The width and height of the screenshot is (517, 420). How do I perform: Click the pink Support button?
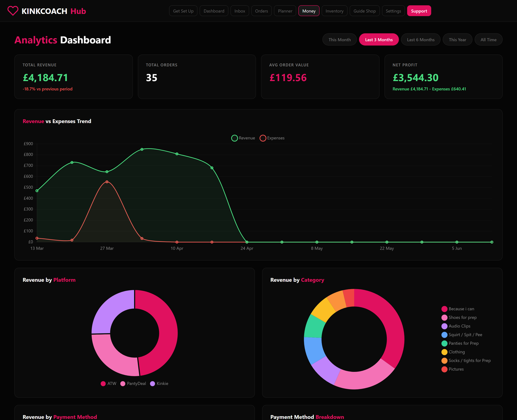pyautogui.click(x=419, y=11)
